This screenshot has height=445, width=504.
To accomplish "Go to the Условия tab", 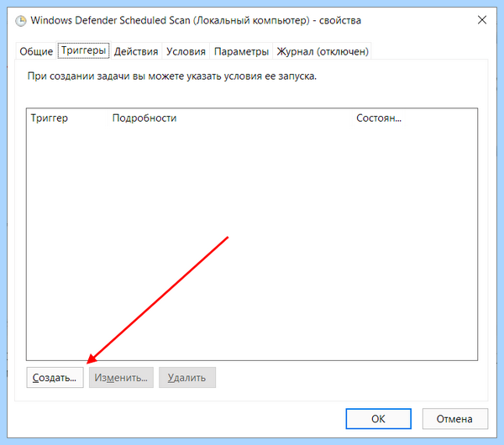I will [x=186, y=51].
